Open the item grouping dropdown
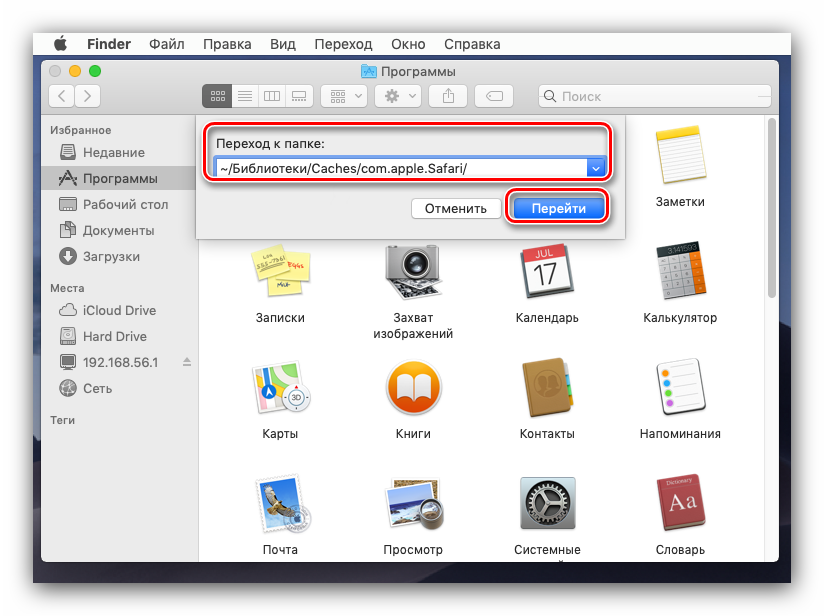 [344, 96]
